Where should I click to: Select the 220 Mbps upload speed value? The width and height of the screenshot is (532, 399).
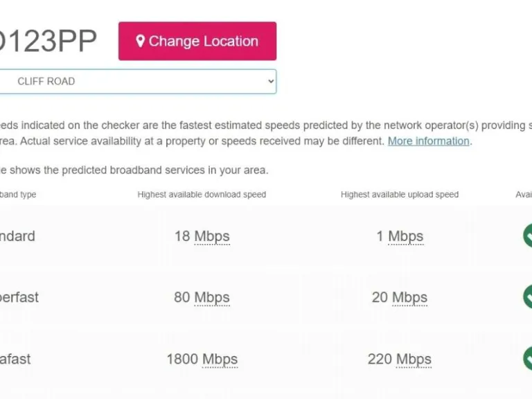tap(400, 360)
